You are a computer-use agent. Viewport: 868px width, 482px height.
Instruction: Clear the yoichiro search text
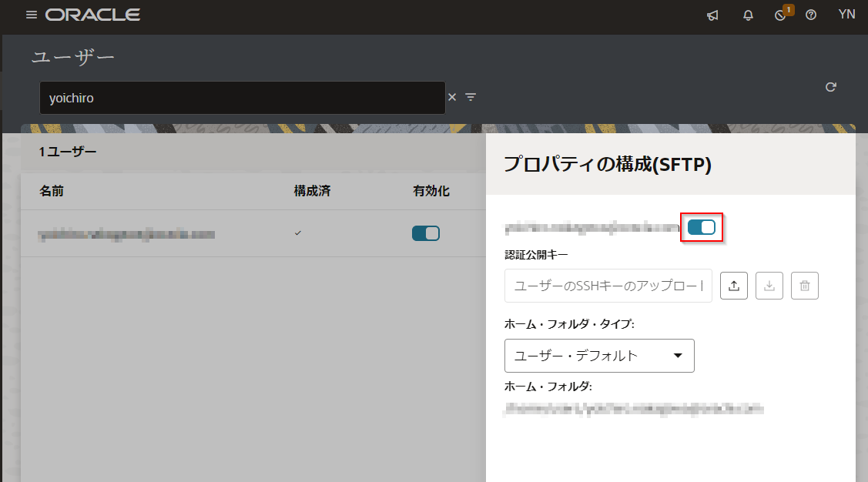(x=452, y=97)
